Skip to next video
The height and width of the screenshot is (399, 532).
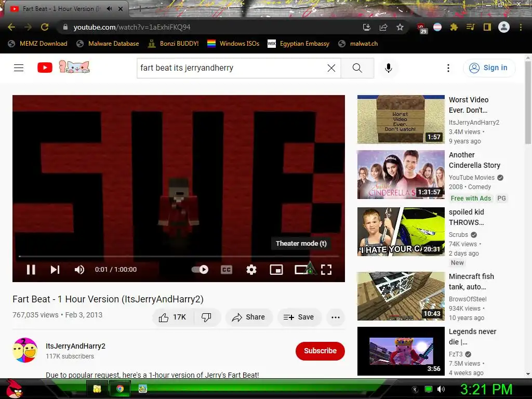coord(55,270)
